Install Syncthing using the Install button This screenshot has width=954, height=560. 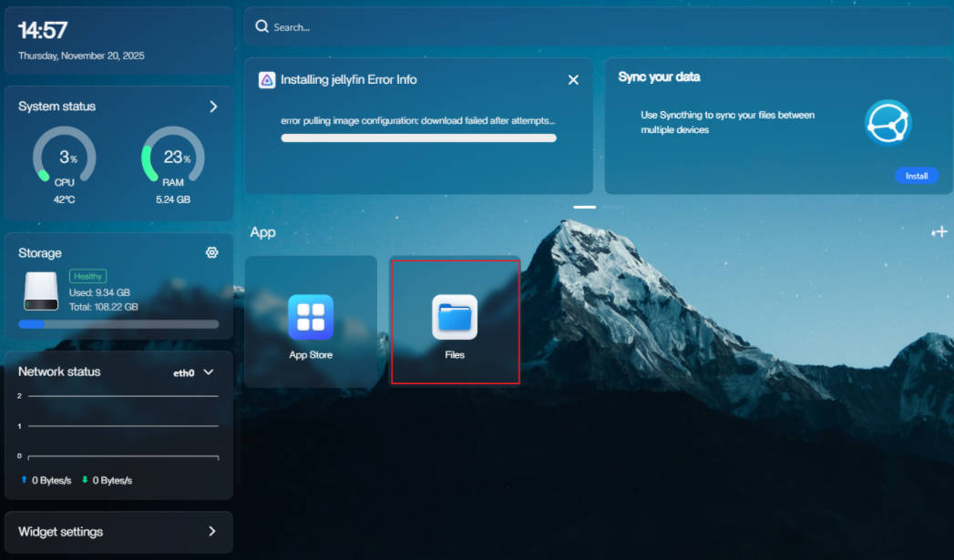916,176
